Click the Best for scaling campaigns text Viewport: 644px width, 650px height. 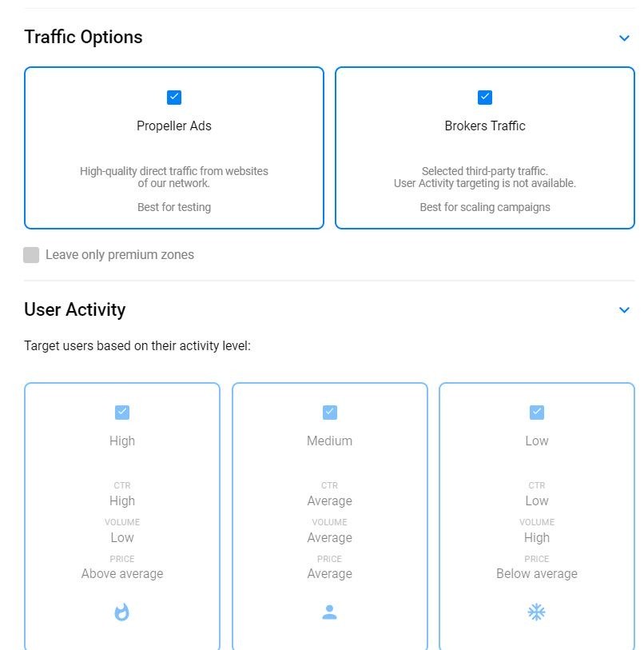485,207
